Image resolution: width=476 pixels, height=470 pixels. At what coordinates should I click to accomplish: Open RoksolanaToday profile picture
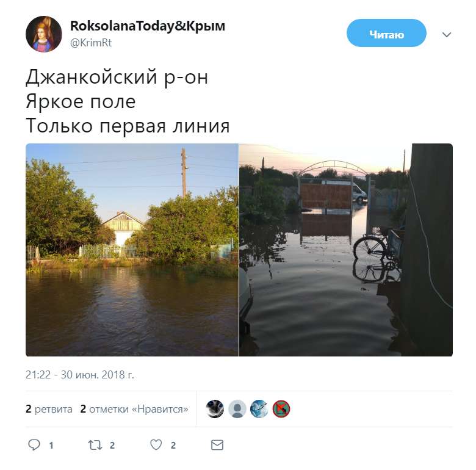point(44,34)
